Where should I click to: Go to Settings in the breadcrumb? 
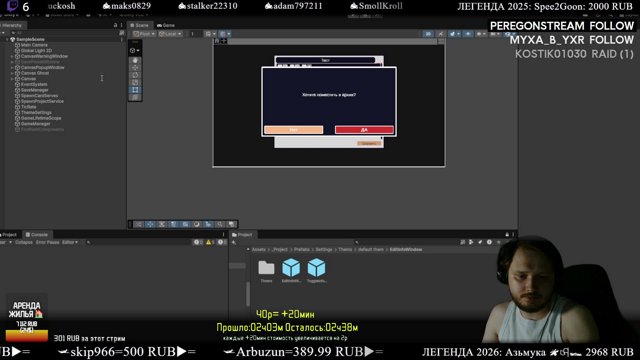[324, 249]
